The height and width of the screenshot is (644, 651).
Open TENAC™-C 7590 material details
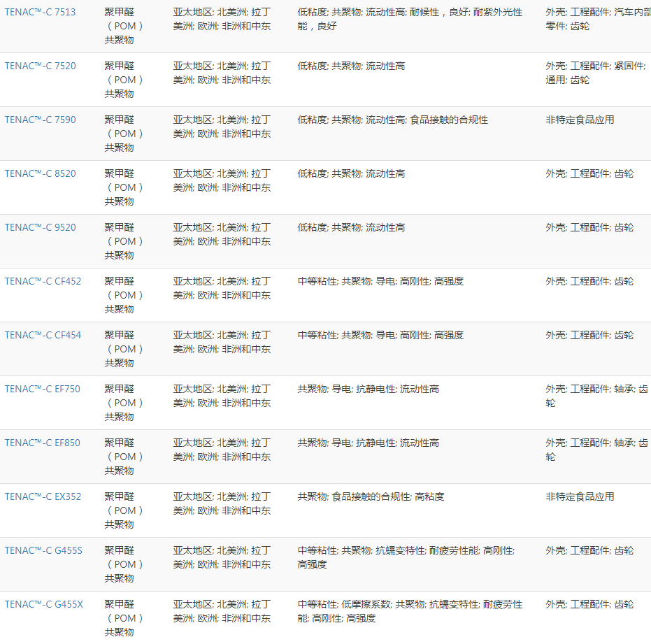40,120
